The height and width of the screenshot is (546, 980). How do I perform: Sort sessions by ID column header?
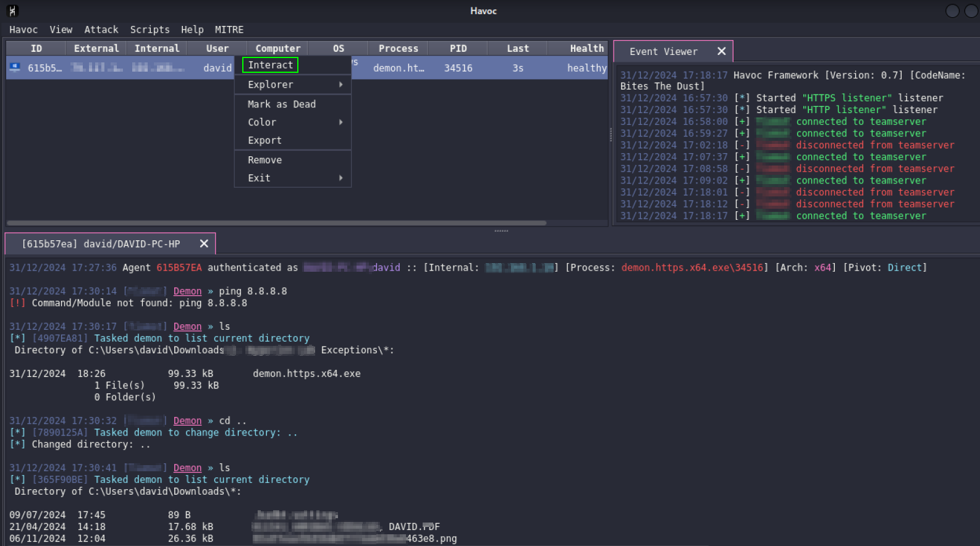pyautogui.click(x=36, y=48)
